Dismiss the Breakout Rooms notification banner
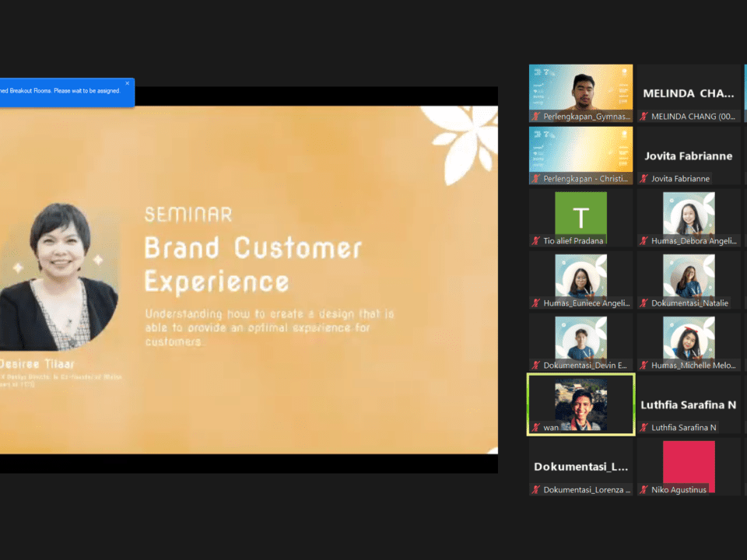Screen dimensions: 747x560 tap(128, 83)
